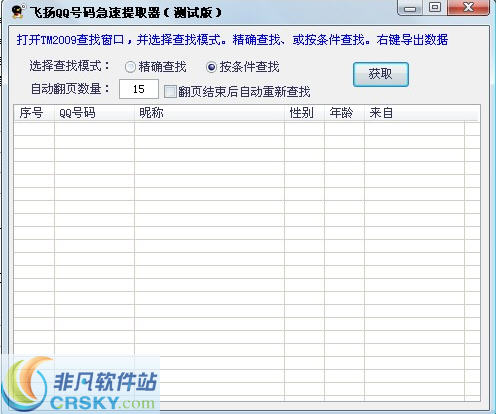Click the QQ penguin icon in the title bar

(17, 11)
